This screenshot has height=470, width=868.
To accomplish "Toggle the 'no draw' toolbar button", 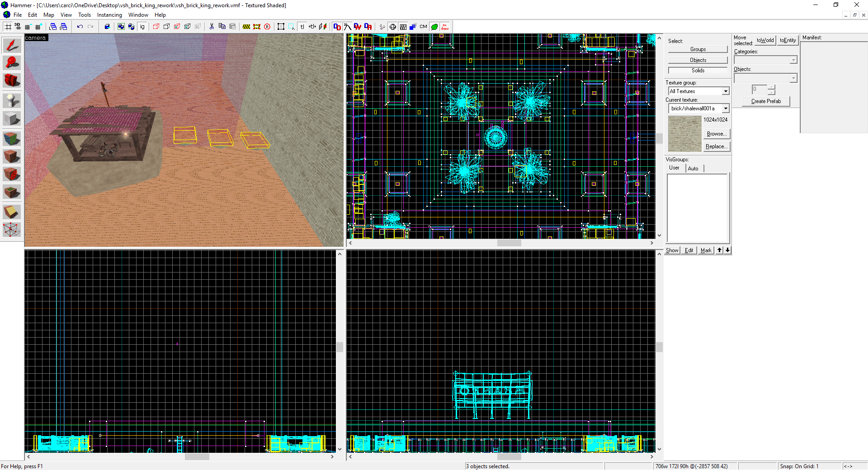I will click(445, 27).
